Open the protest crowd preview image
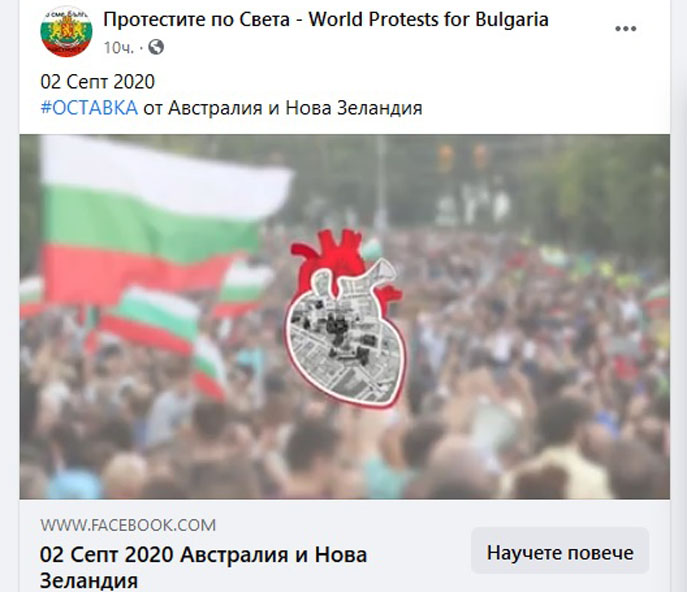The height and width of the screenshot is (592, 687). [x=344, y=316]
